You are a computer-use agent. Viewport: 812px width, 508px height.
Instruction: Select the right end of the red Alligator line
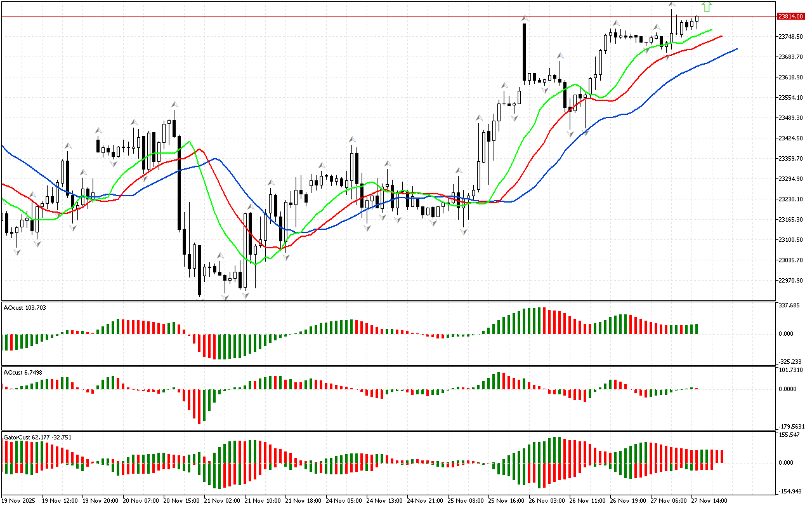pyautogui.click(x=721, y=36)
